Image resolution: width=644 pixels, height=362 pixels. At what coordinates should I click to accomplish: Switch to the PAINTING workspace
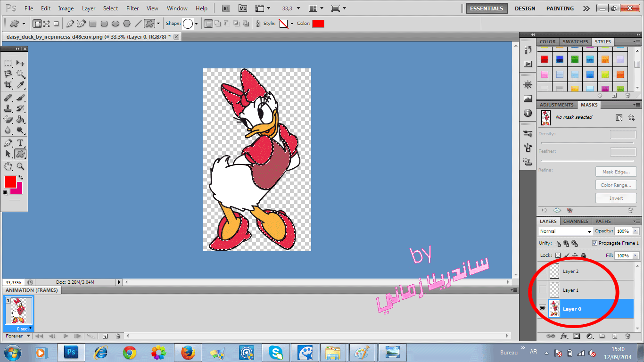click(x=560, y=8)
